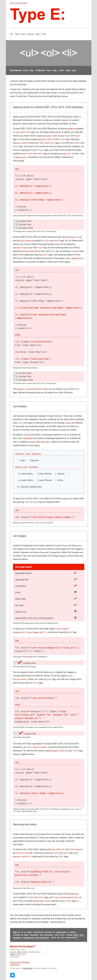The height and width of the screenshot is (980, 97).
Task: Click the Yahoo! Mail tick icon
Action: coord(75,598)
